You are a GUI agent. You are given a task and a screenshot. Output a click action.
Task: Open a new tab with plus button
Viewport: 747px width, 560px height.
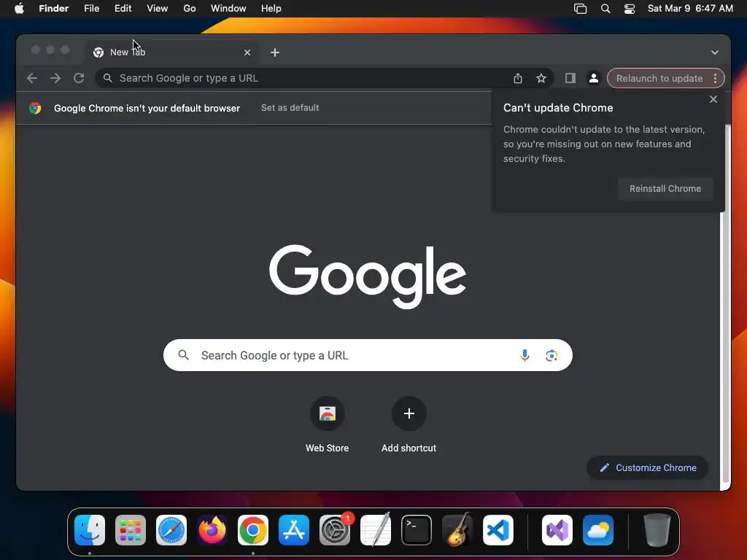coord(275,52)
